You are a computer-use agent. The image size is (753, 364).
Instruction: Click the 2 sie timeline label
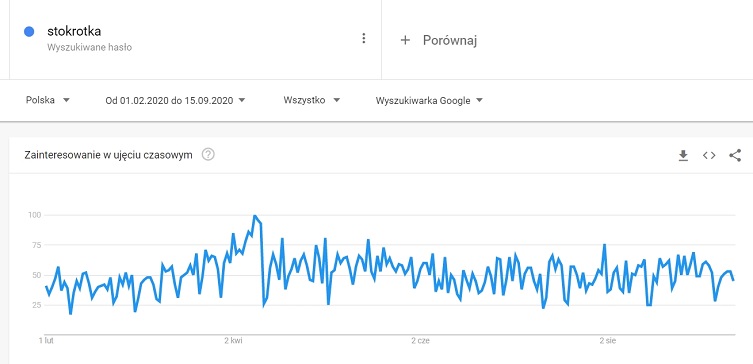point(607,341)
